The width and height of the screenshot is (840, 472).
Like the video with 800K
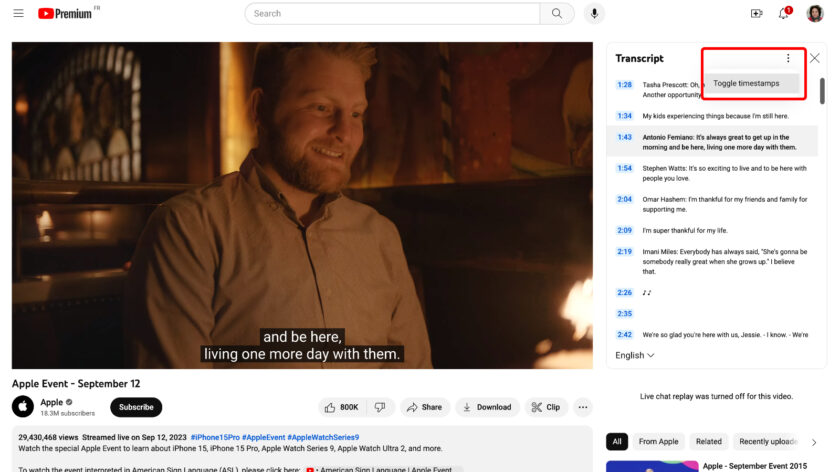click(341, 407)
